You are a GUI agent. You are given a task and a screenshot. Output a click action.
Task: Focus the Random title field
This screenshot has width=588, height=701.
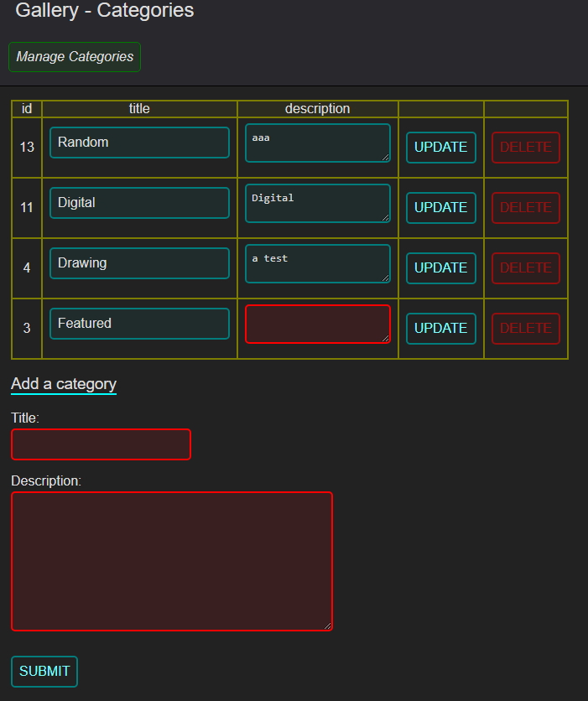(139, 143)
